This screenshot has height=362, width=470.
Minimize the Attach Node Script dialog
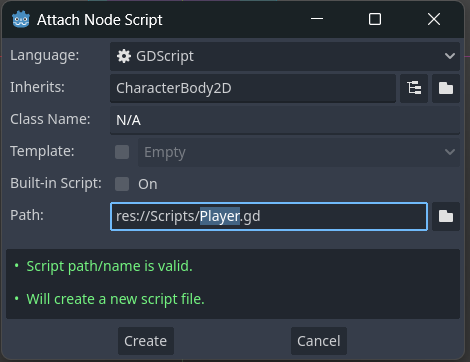[317, 19]
